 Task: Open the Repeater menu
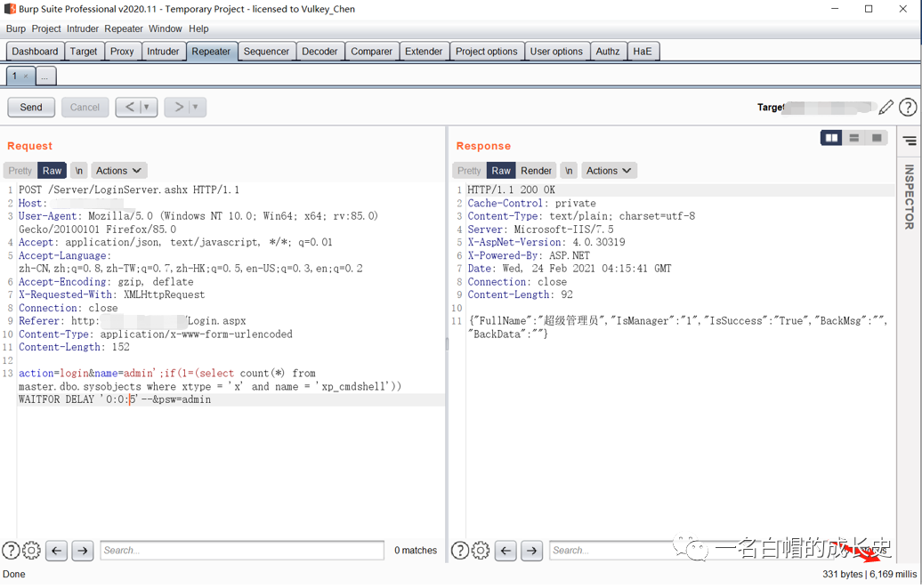click(x=124, y=28)
